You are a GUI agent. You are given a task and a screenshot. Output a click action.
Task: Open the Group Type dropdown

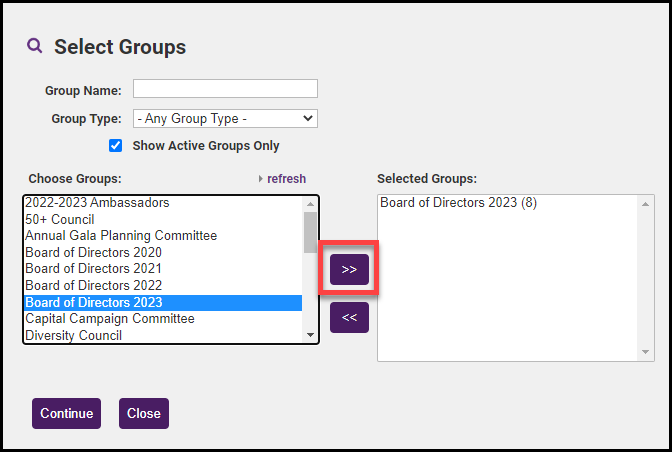tap(225, 118)
